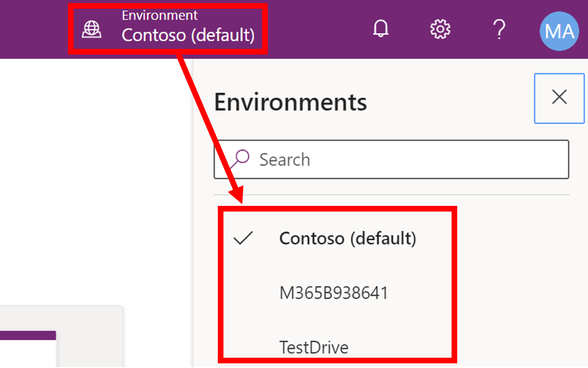Open the help question mark
The image size is (588, 368).
point(499,29)
